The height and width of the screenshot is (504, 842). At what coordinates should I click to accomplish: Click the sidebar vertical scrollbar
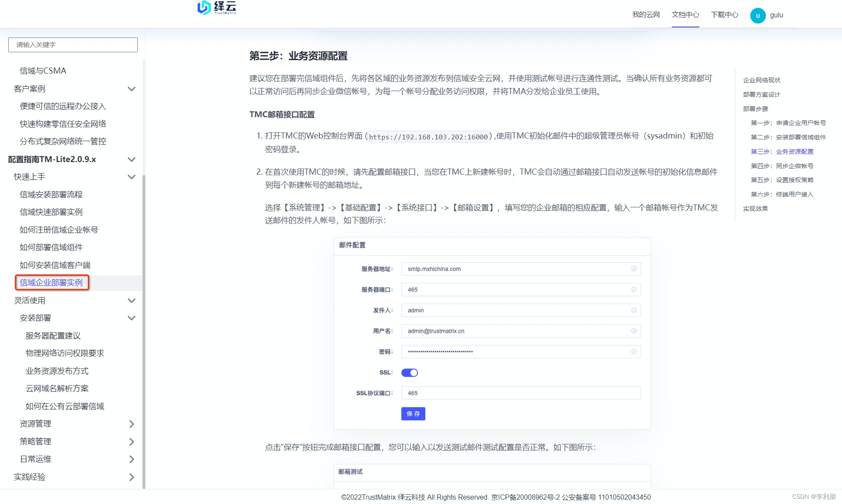[144, 331]
